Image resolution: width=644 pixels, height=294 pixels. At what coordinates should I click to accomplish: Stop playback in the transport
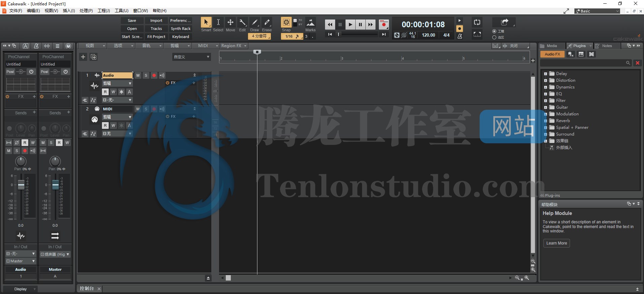[340, 25]
